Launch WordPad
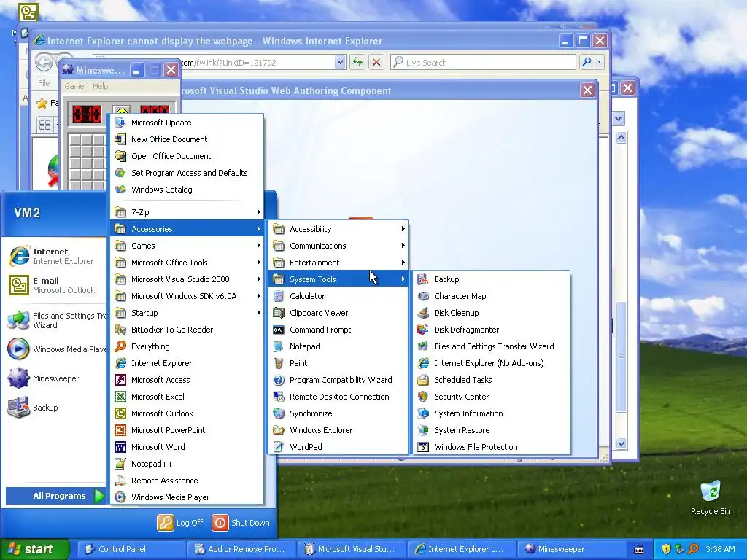747x560 pixels. click(x=338, y=447)
